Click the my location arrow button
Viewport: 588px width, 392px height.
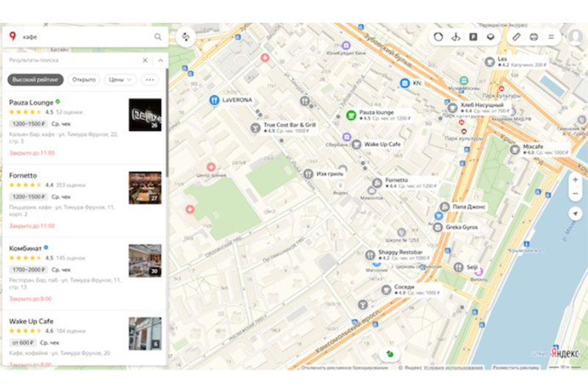[576, 213]
